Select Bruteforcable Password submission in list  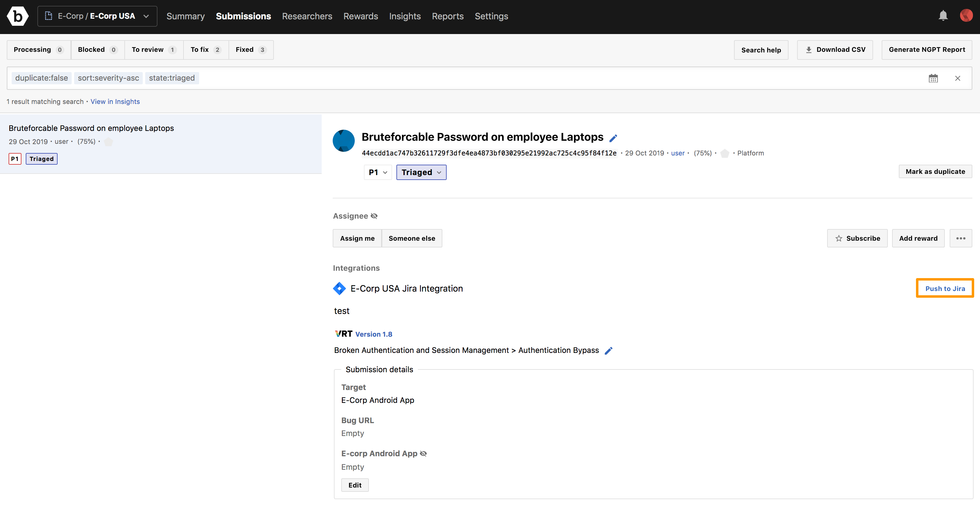coord(161,143)
